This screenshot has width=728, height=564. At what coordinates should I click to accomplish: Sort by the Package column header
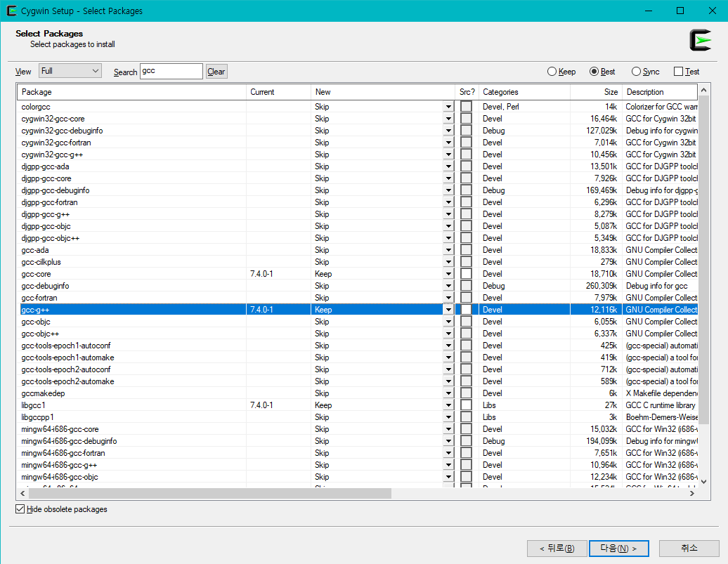point(131,92)
